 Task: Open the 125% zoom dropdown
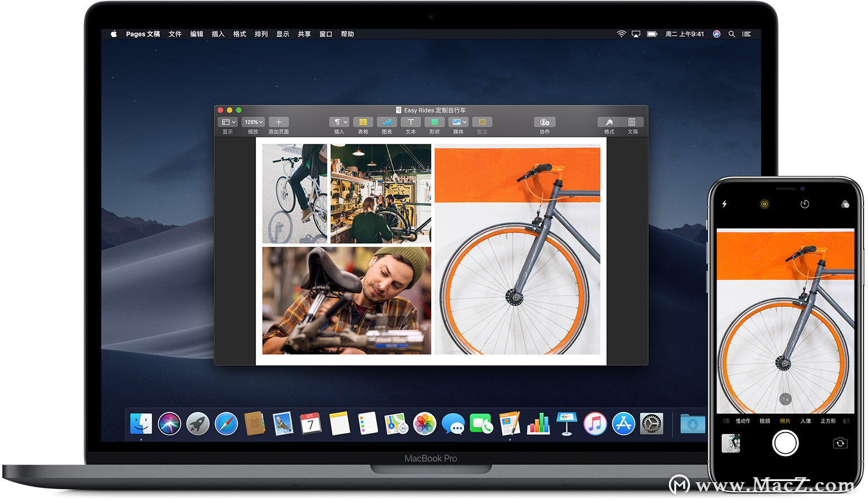[253, 122]
